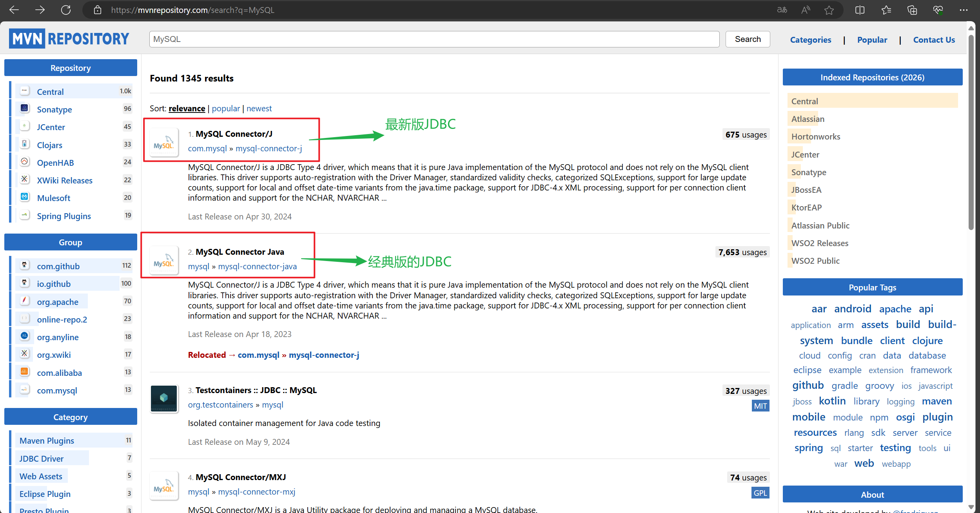This screenshot has width=980, height=513.
Task: Open the MySQL Connector/J result title
Action: 234,134
